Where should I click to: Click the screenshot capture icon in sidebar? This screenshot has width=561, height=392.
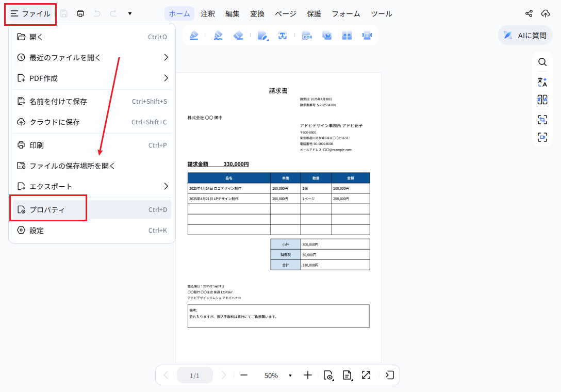pos(542,137)
